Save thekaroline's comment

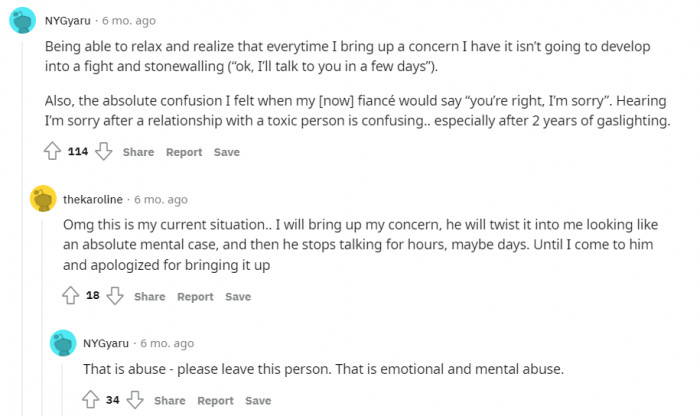pos(238,296)
